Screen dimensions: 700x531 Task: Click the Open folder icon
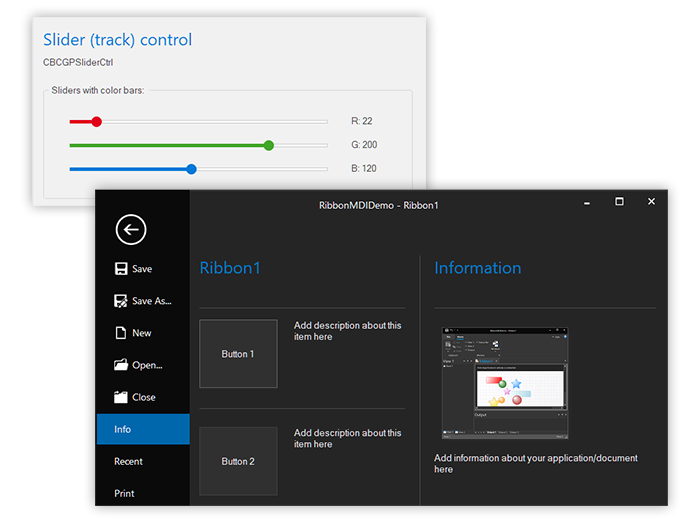(121, 365)
